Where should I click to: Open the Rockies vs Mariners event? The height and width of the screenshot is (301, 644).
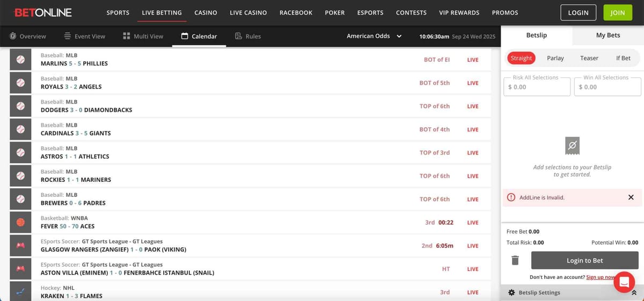click(x=250, y=175)
